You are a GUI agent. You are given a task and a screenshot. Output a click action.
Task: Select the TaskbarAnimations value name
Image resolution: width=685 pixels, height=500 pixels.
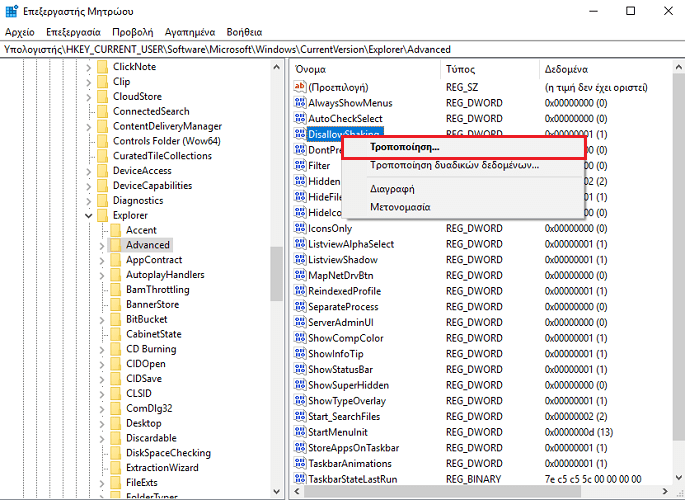pos(350,463)
